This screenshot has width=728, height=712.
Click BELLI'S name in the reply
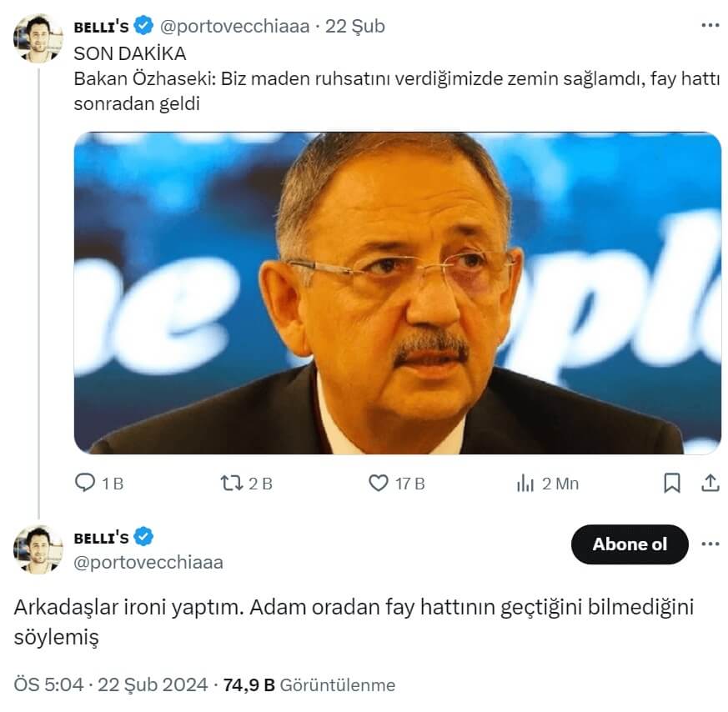(x=101, y=537)
